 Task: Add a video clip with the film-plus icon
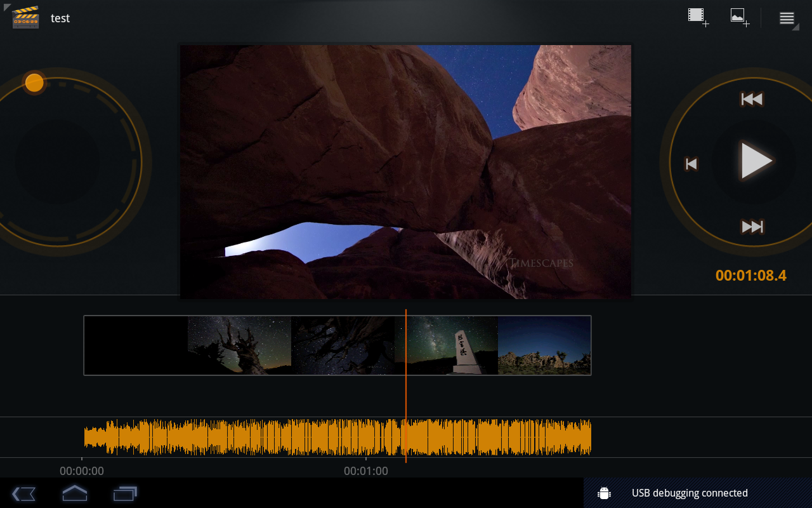click(698, 17)
